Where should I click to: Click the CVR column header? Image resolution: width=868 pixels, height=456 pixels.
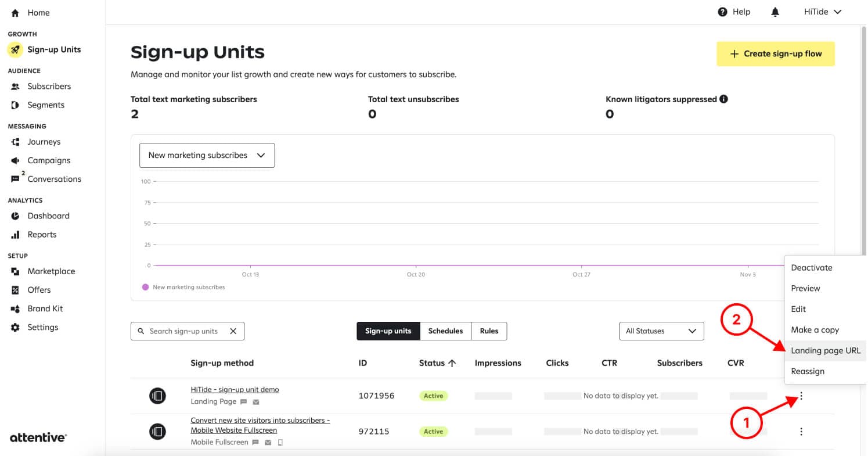coord(736,362)
